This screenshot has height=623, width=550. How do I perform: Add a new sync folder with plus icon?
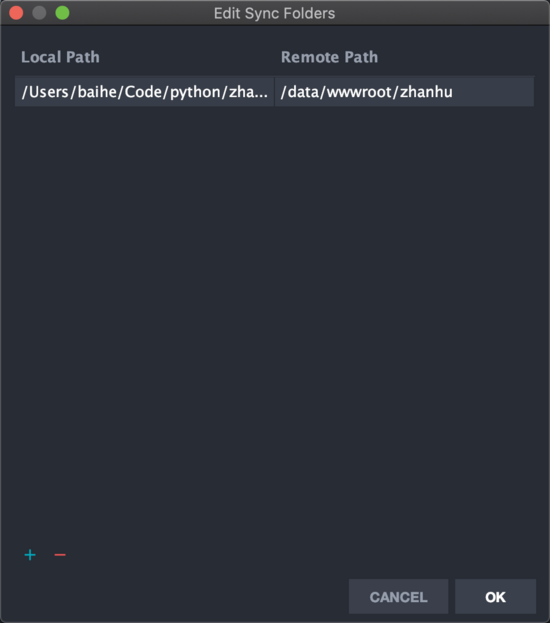[30, 555]
